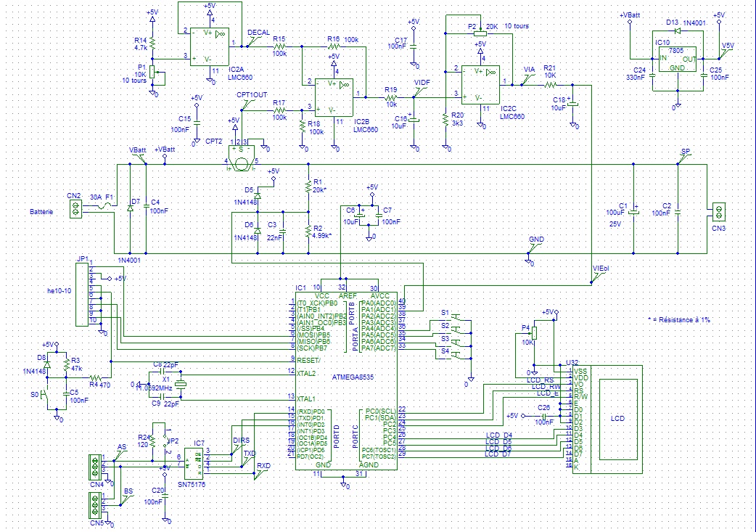
Task: Select the JP1 he10-10 header symbol
Action: point(83,294)
